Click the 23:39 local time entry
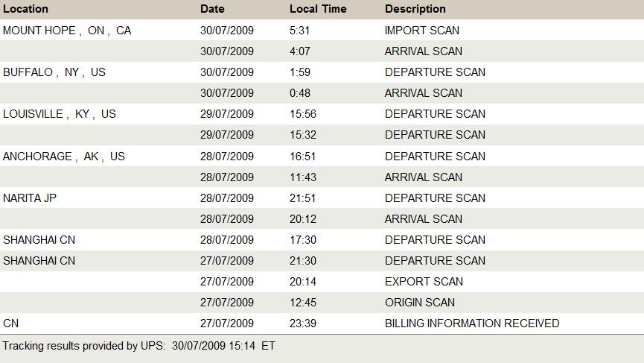This screenshot has height=363, width=644. point(303,323)
